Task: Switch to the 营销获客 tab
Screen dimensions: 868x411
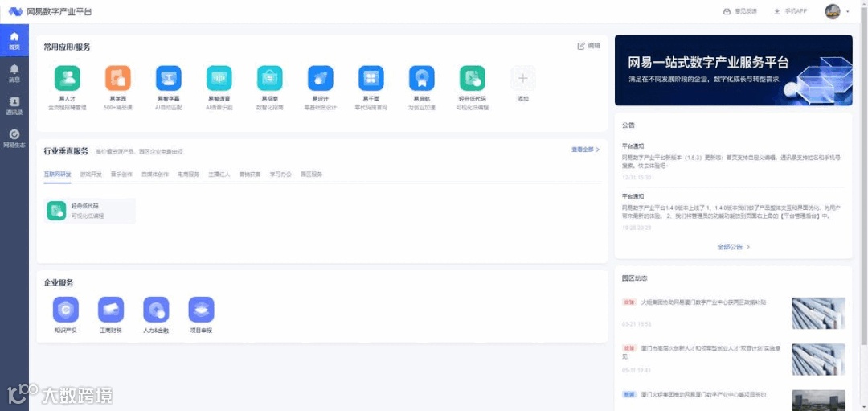Action: [x=250, y=174]
